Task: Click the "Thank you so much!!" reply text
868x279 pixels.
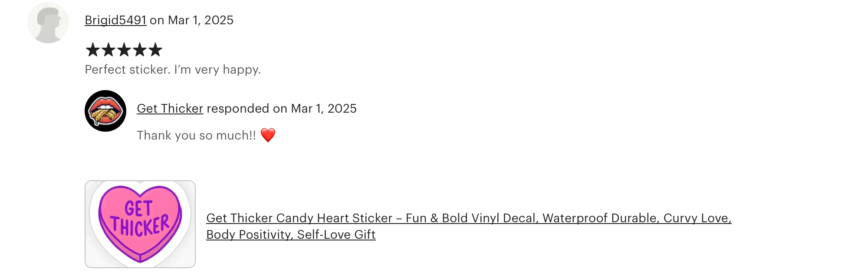Action: point(197,136)
